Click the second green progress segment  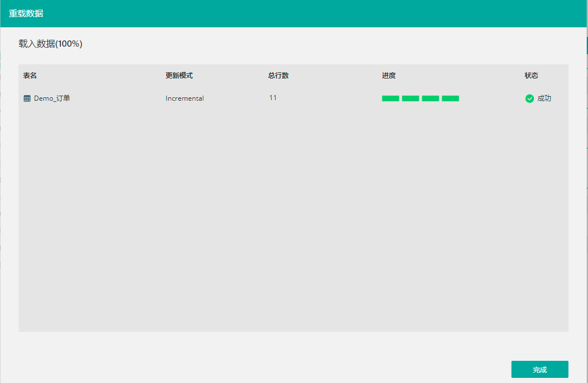click(410, 98)
